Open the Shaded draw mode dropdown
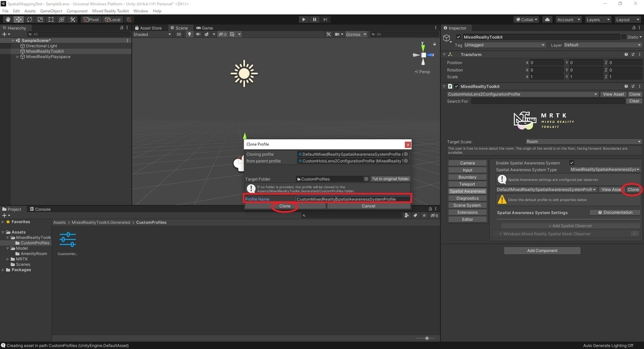 (152, 34)
